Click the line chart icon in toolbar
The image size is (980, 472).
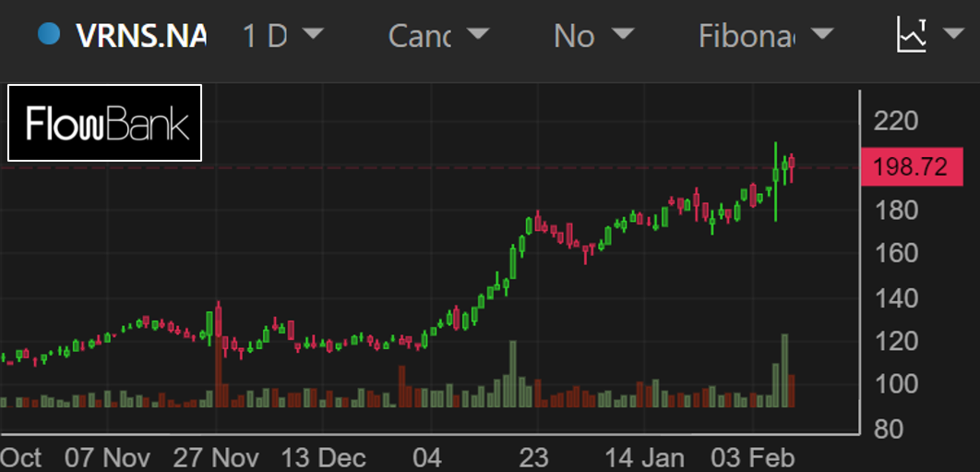(x=911, y=36)
